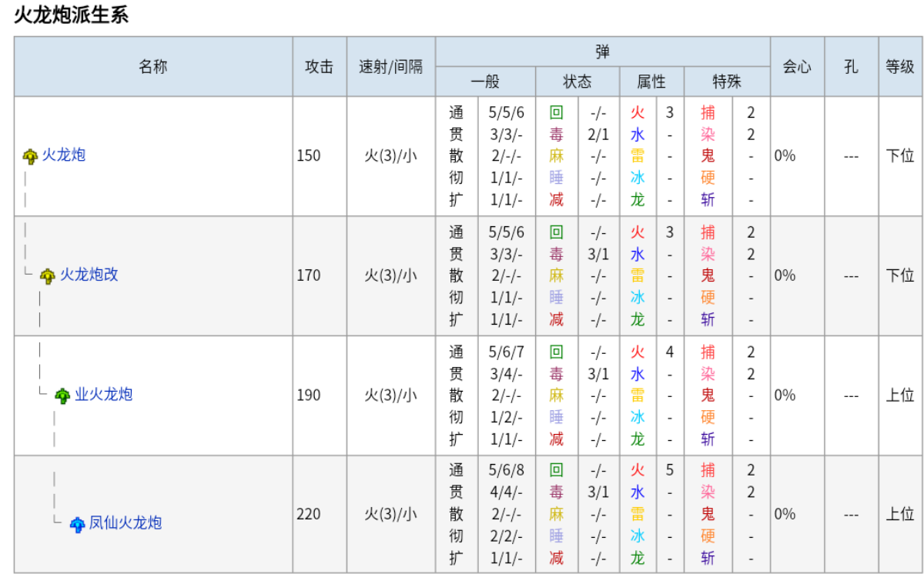
Task: Click the green bowgun icon beside 业火龙炮
Action: tap(62, 395)
